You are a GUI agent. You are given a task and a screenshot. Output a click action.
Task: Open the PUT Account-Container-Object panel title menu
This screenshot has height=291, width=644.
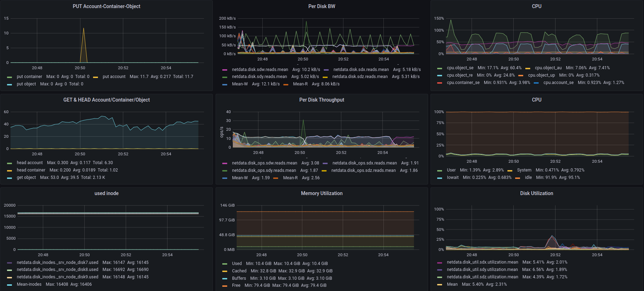[x=106, y=6]
